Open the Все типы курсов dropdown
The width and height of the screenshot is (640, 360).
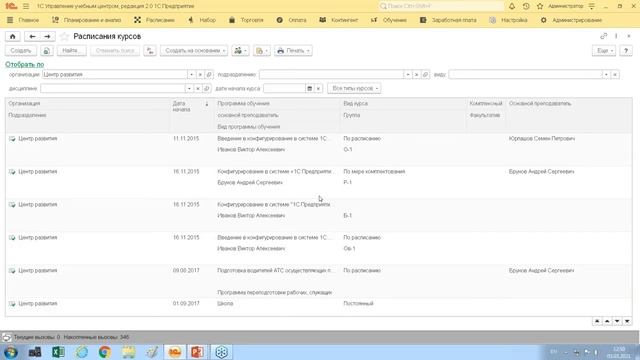354,88
